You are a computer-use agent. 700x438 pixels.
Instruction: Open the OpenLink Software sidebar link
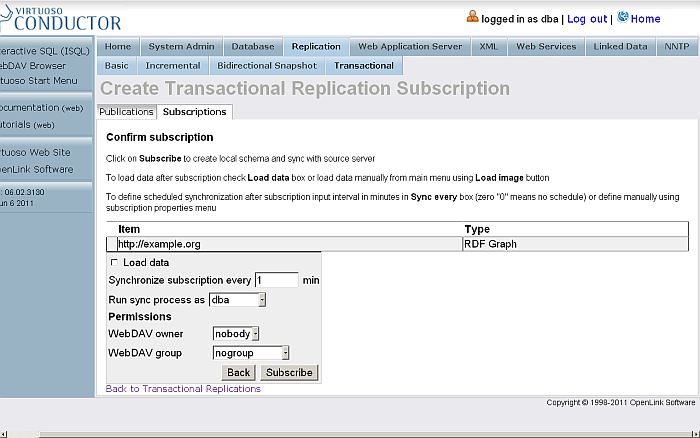[x=36, y=169]
